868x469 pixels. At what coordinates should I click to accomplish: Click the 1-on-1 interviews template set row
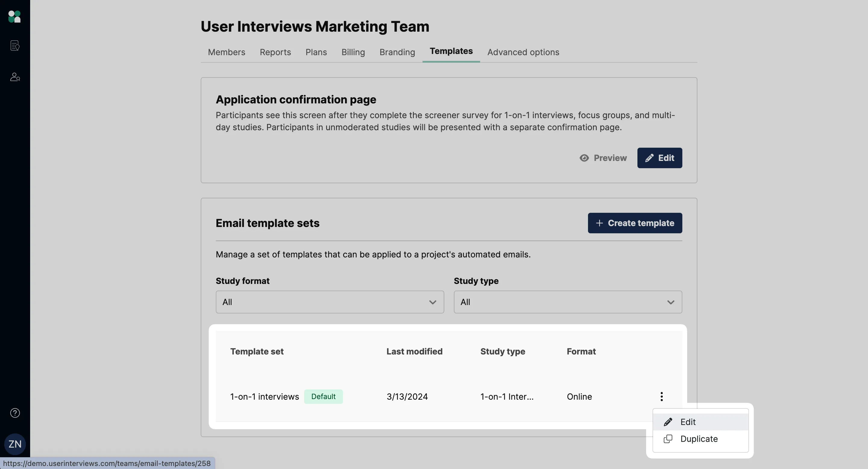pyautogui.click(x=264, y=396)
